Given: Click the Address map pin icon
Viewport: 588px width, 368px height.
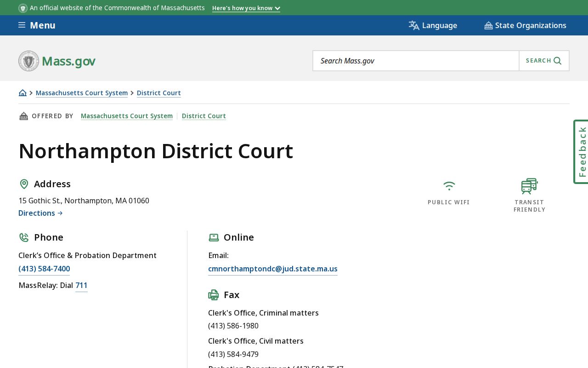Looking at the screenshot, I should pyautogui.click(x=24, y=184).
